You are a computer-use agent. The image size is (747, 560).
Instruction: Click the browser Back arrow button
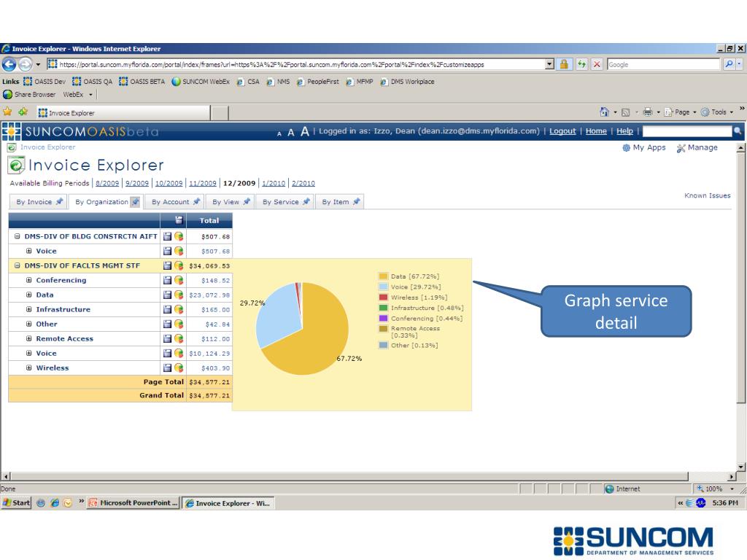9,64
